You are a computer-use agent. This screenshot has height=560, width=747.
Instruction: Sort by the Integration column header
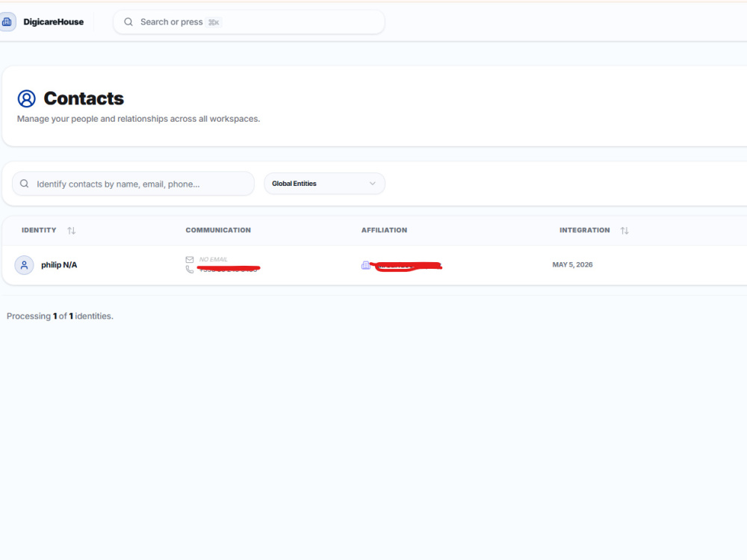[585, 231]
